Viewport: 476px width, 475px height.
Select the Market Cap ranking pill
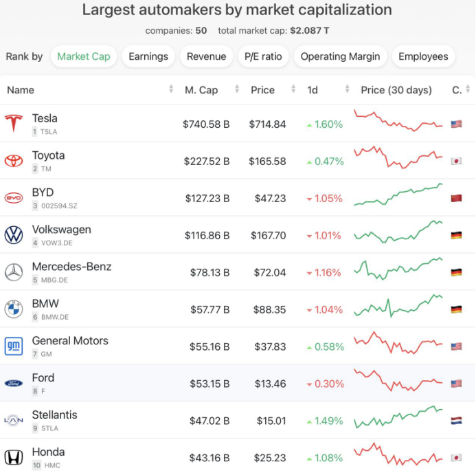tap(84, 56)
